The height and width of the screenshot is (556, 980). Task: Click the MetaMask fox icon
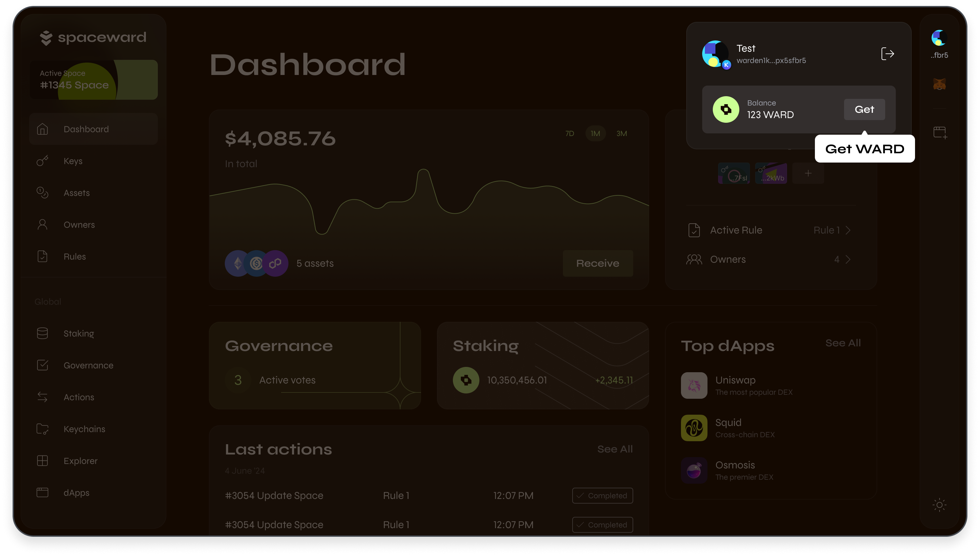click(x=939, y=84)
